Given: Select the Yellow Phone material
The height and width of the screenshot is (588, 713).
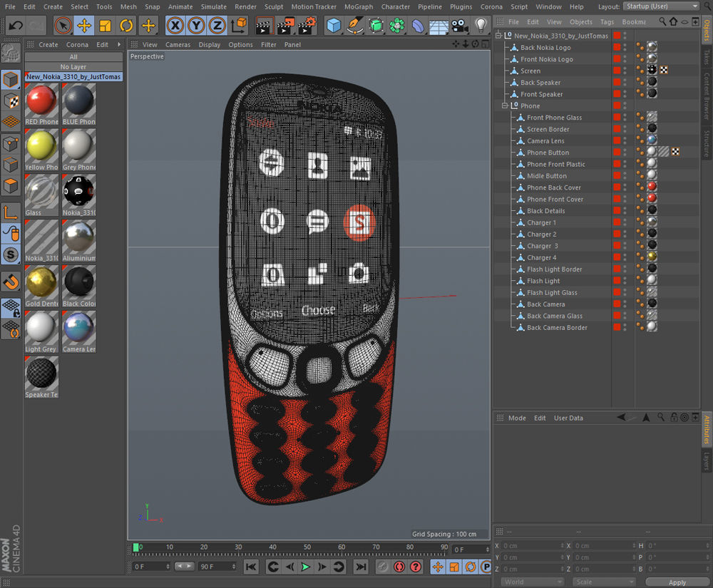Looking at the screenshot, I should 41,150.
